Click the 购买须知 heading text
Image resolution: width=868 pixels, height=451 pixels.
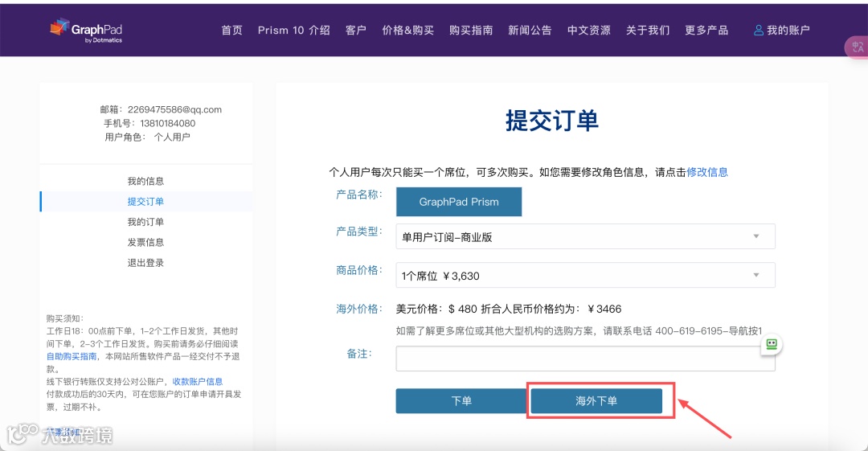click(x=65, y=318)
